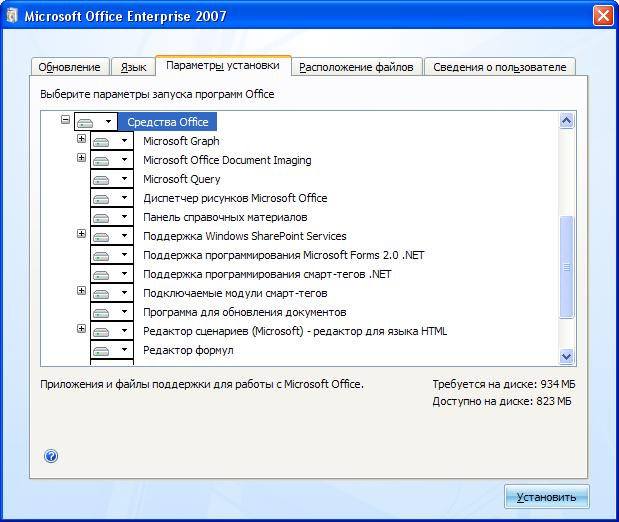
Task: Click the drive icon for Панель справочных материалов
Action: coord(101,218)
